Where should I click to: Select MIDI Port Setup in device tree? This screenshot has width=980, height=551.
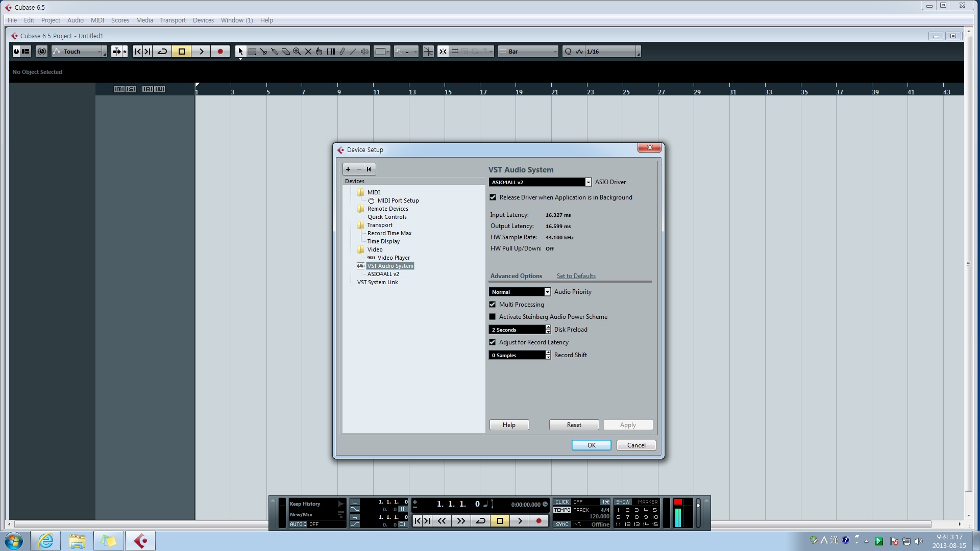pos(398,201)
